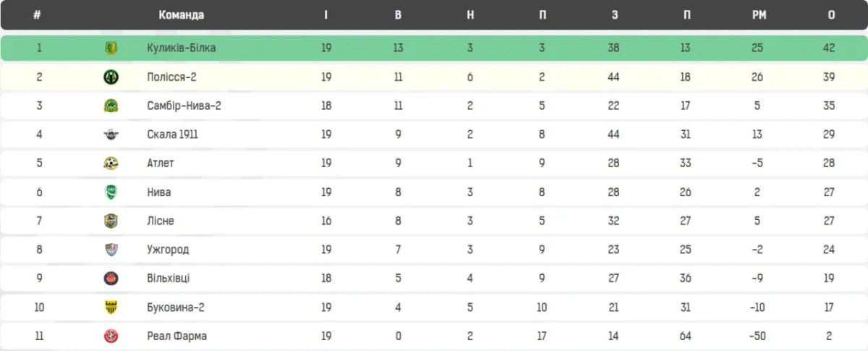The image size is (868, 351).
Task: Click the Самбір-Нива-2 team logo
Action: pos(111,106)
